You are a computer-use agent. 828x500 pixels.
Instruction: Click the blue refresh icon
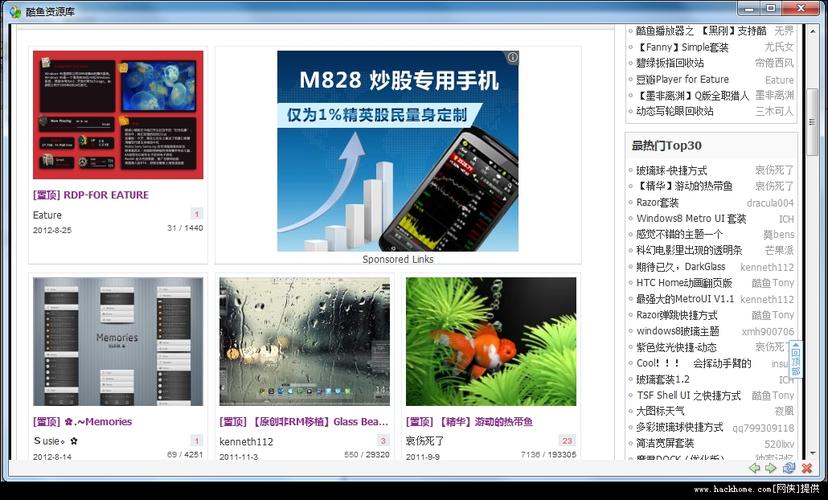tap(789, 468)
